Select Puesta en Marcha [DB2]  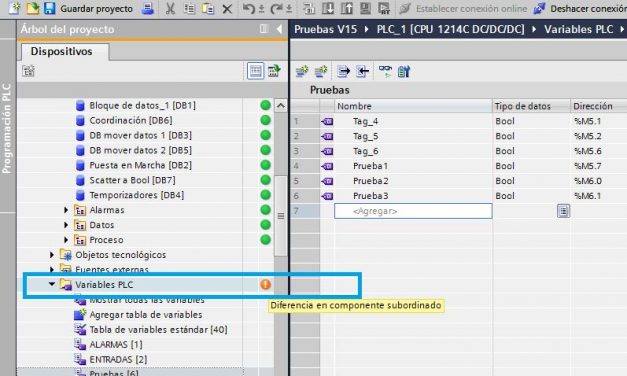pyautogui.click(x=140, y=165)
